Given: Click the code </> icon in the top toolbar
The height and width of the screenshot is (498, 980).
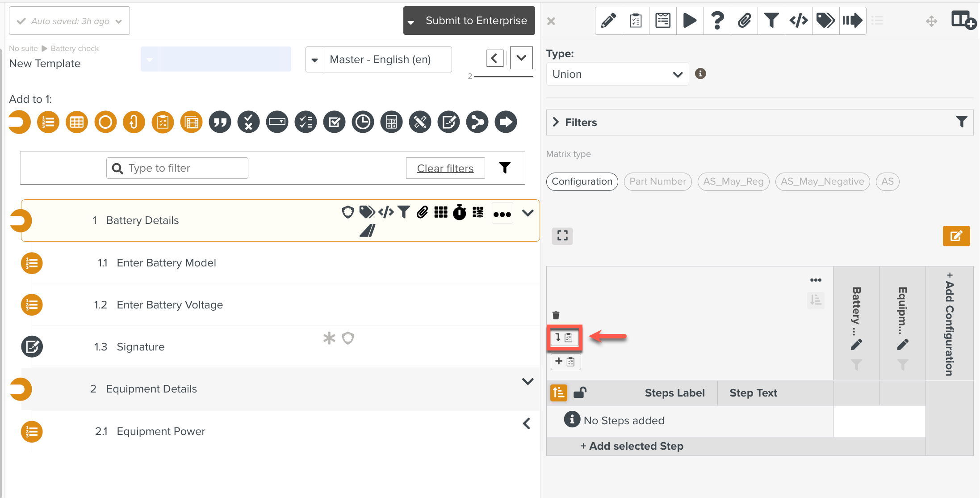Looking at the screenshot, I should 799,21.
